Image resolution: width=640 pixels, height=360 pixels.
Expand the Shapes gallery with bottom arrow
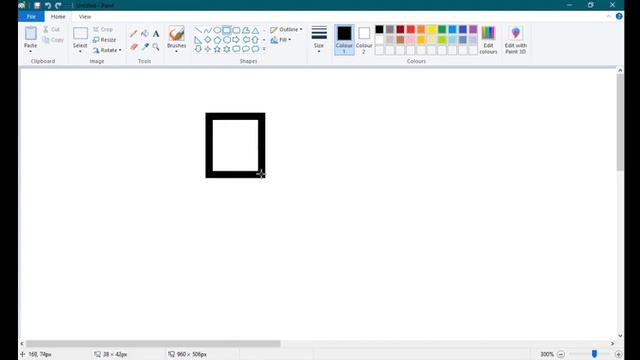tap(264, 49)
